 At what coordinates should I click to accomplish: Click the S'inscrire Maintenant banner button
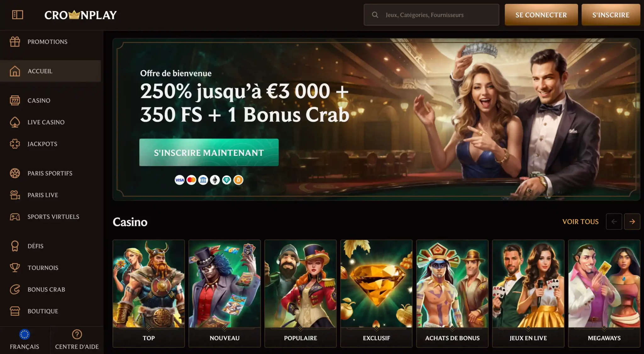(x=209, y=152)
